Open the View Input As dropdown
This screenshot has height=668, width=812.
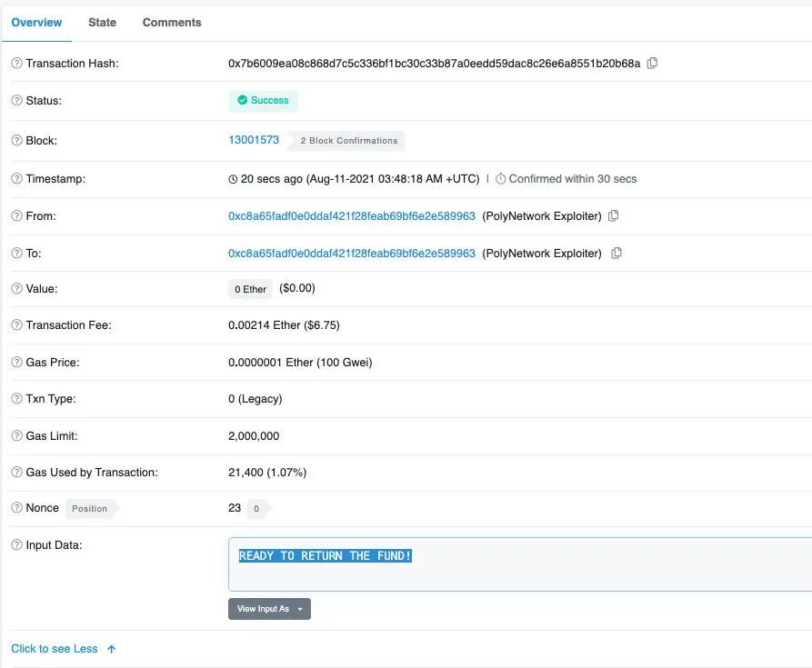click(269, 609)
